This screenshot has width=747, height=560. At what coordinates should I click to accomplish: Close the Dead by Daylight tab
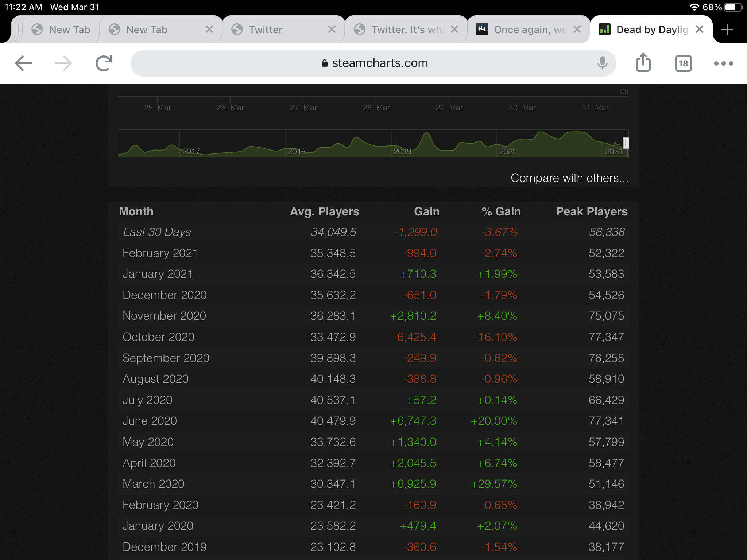coord(699,30)
